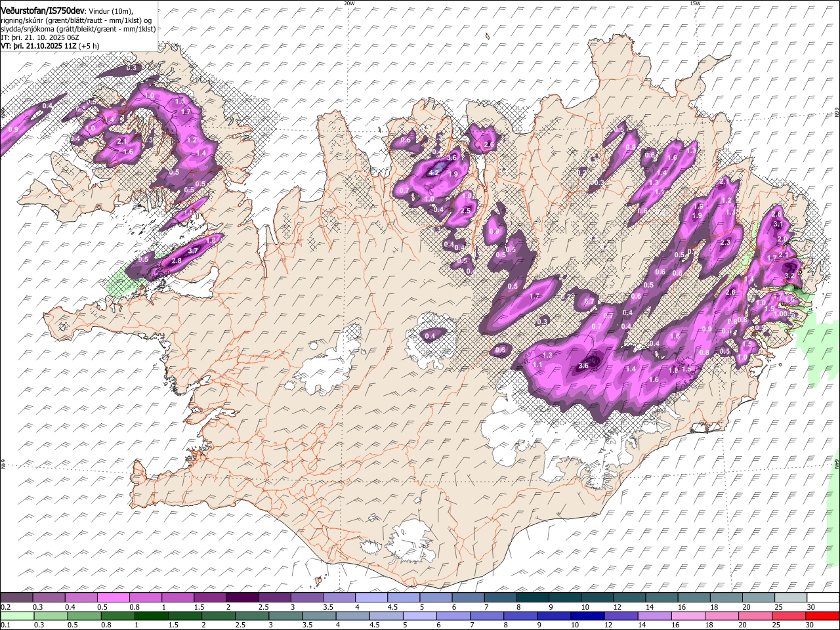Click the 2.8 precipitation value in the west
The width and height of the screenshot is (840, 630).
(176, 261)
